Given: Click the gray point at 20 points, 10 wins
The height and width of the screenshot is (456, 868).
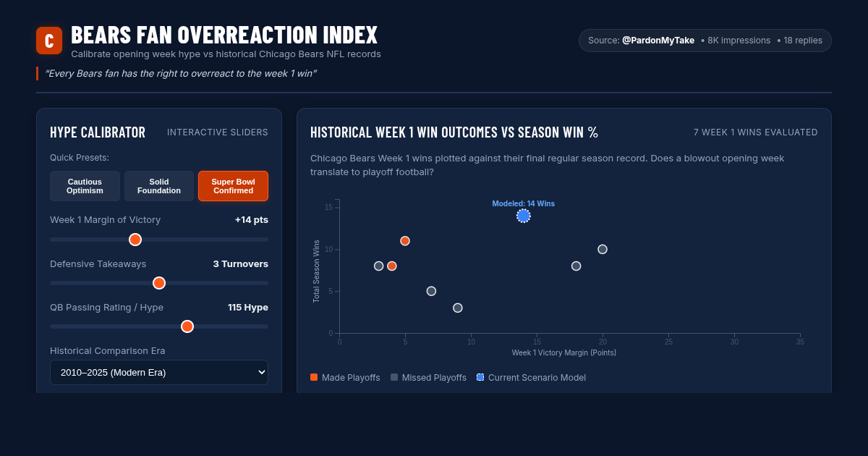Looking at the screenshot, I should click(x=603, y=249).
